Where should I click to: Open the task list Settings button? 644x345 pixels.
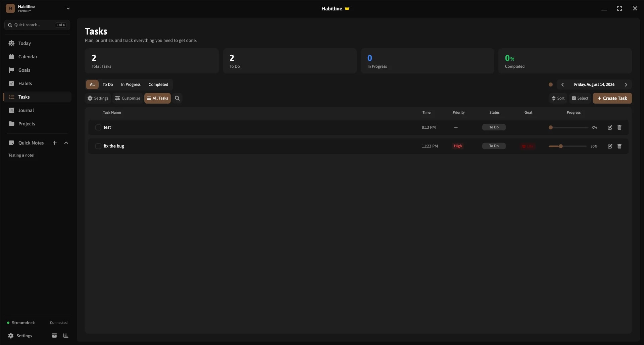pyautogui.click(x=98, y=98)
